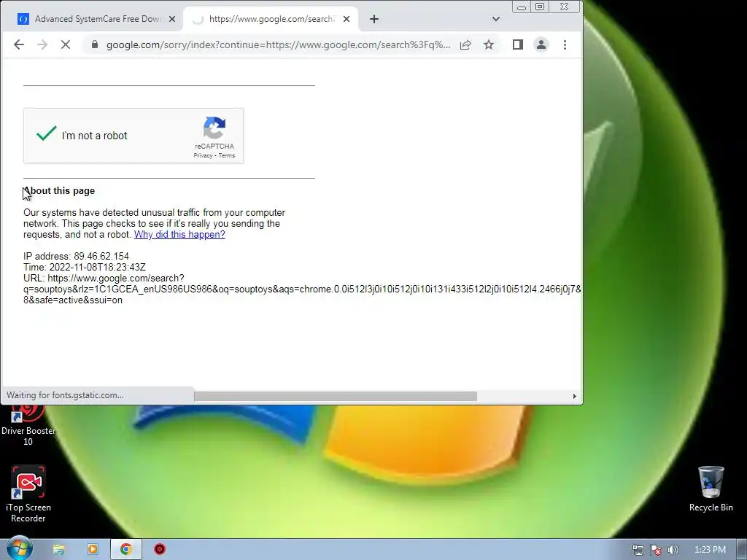Screen dimensions: 747x560
Task: Launch iTop Screen Recorder desktop icon
Action: pyautogui.click(x=28, y=494)
